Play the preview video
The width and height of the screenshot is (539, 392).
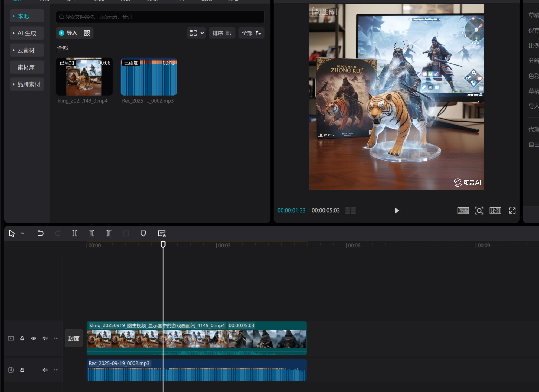pos(397,211)
